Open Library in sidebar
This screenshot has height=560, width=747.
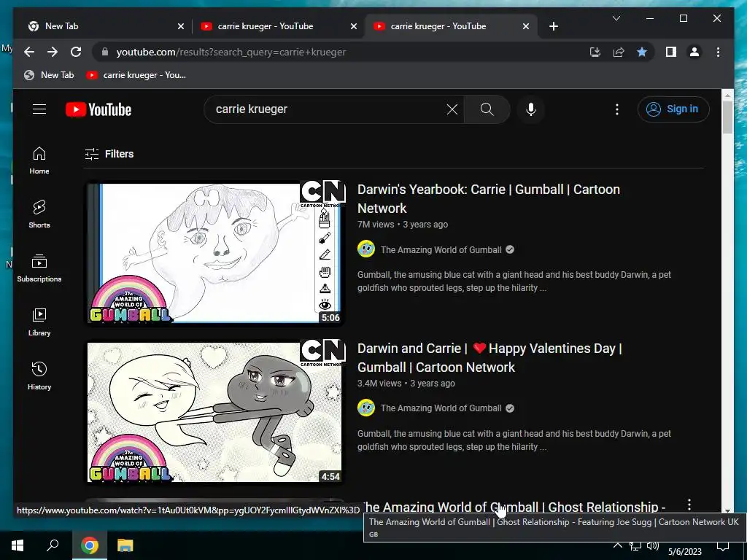coord(39,322)
